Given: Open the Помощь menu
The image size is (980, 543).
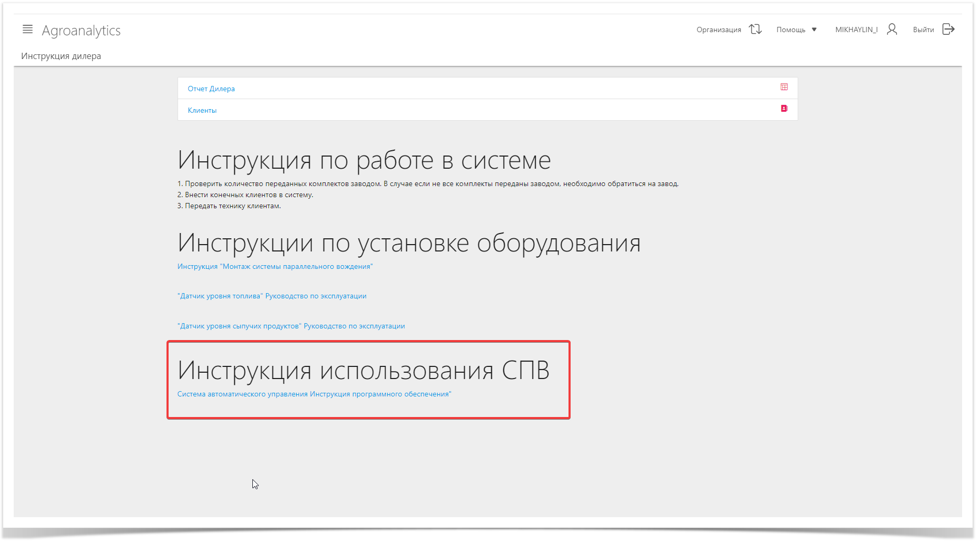Looking at the screenshot, I should pos(790,30).
